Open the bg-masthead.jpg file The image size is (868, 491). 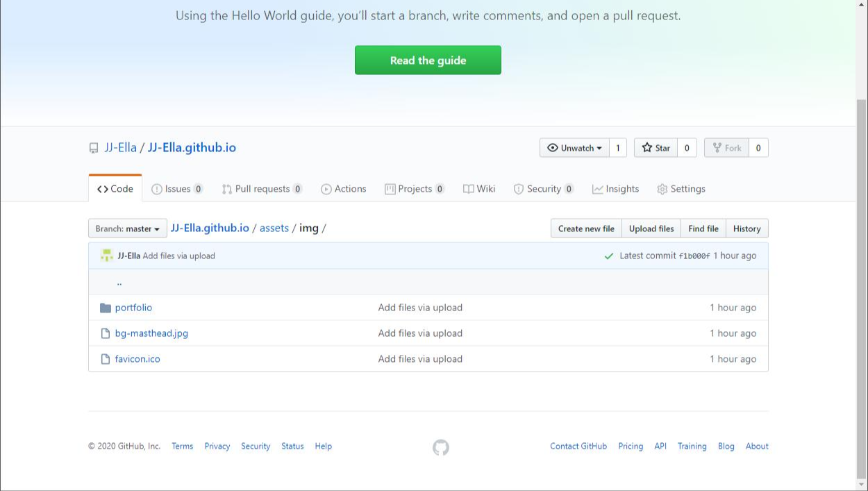click(x=151, y=333)
